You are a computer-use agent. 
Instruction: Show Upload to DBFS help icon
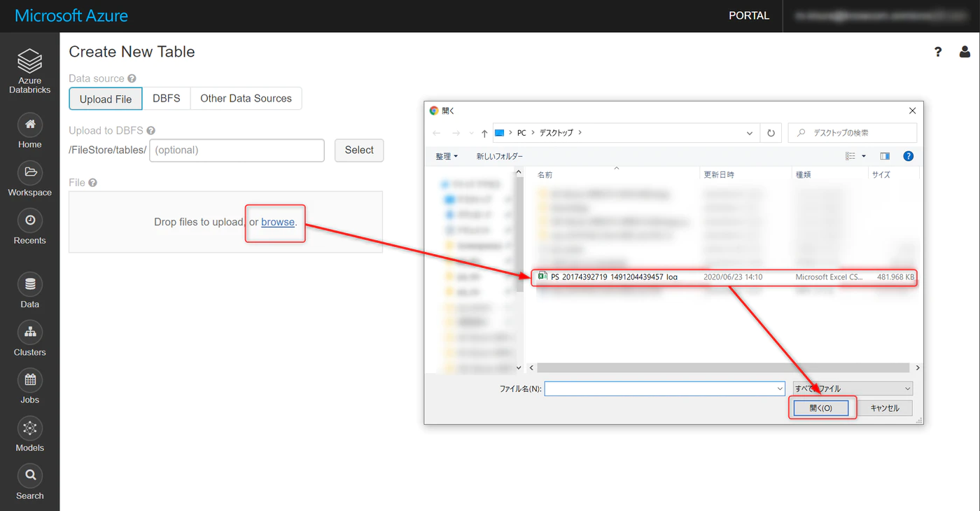point(150,131)
